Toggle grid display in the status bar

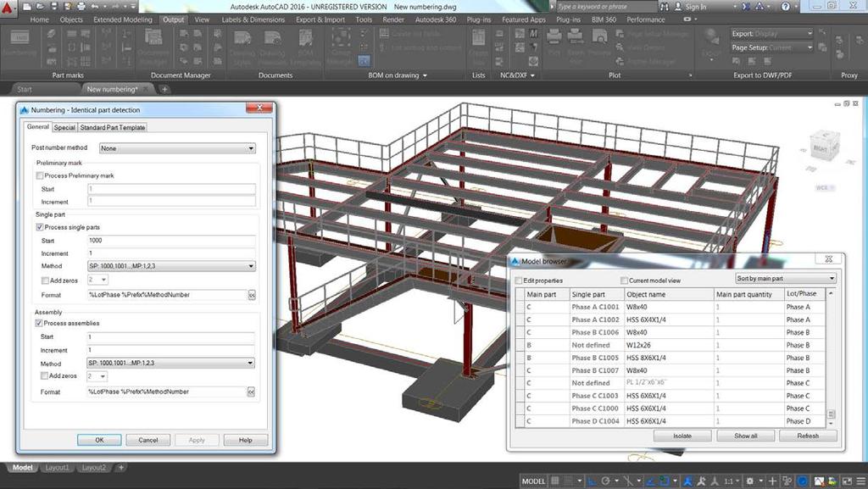(554, 481)
